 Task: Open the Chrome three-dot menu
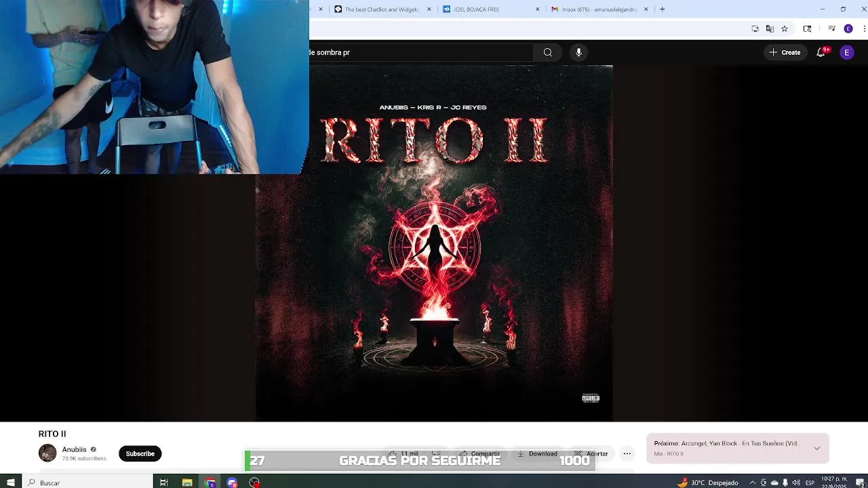point(863,28)
